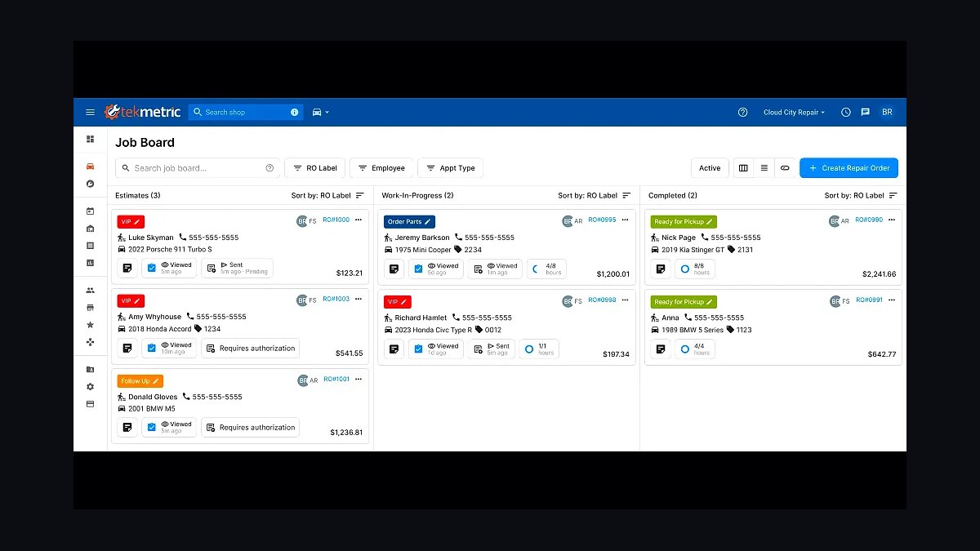This screenshot has height=551, width=980.
Task: Click 8/8 hours progress on Nick Page card
Action: (694, 269)
